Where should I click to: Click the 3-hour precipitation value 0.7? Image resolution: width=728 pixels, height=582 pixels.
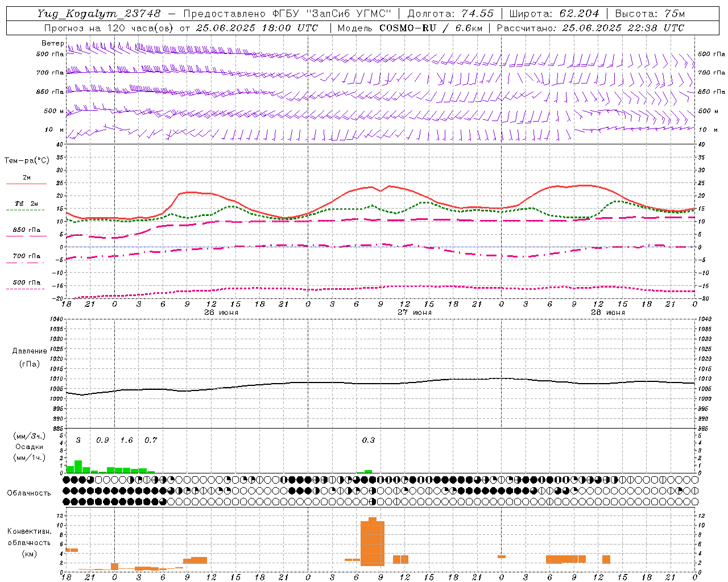pyautogui.click(x=151, y=440)
